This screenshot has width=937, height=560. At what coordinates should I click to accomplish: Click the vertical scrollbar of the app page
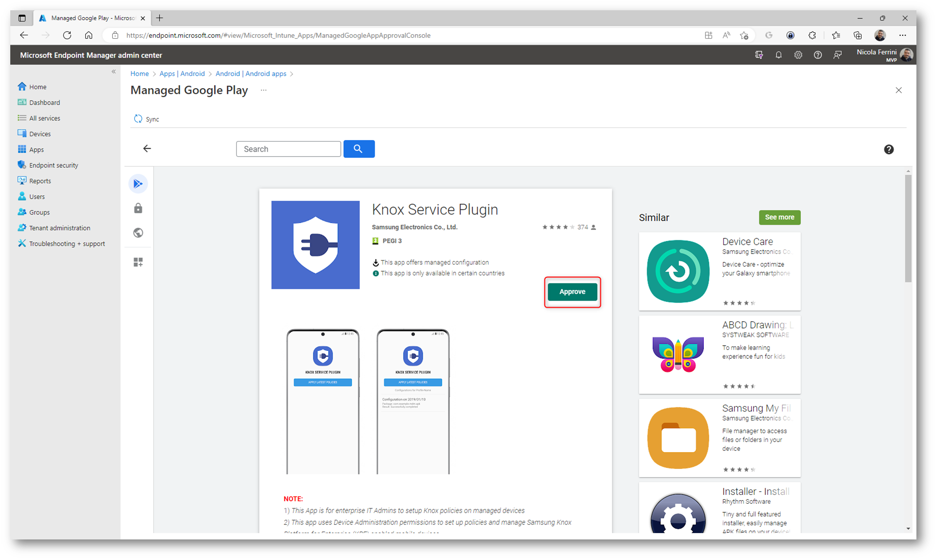click(x=908, y=229)
